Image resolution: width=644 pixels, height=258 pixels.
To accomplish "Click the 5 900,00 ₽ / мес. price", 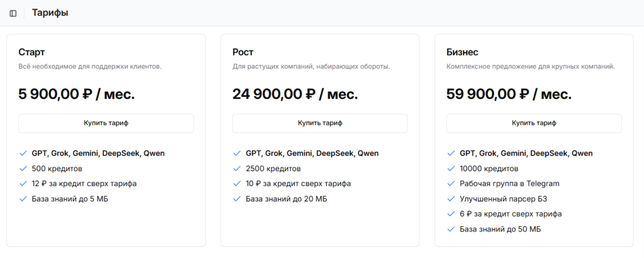I will tap(76, 94).
